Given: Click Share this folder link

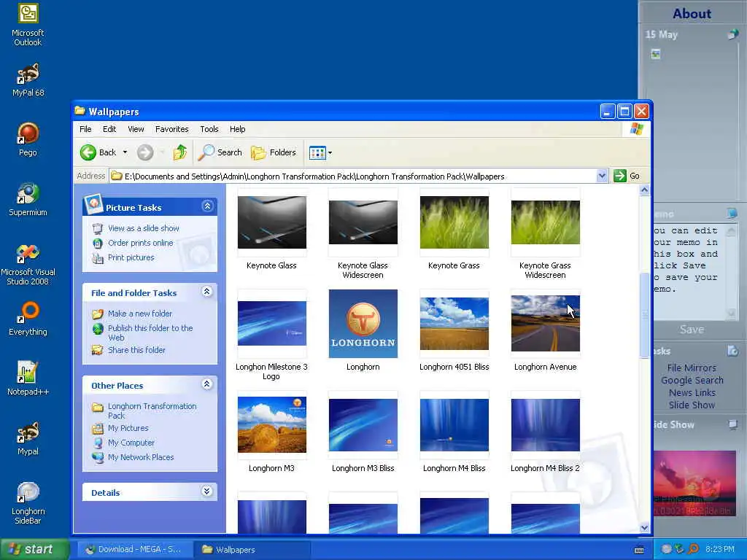Looking at the screenshot, I should pyautogui.click(x=136, y=350).
